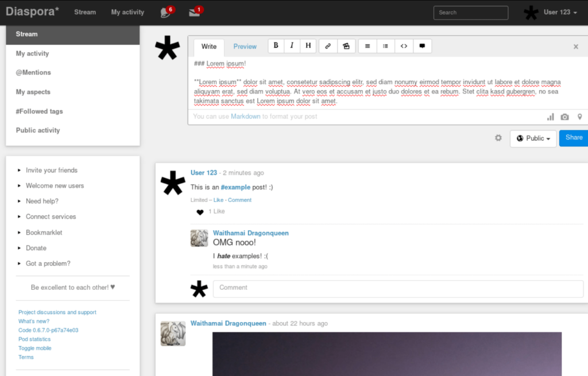This screenshot has width=588, height=376.
Task: Insert an ordered list in the editor toolbar
Action: click(367, 46)
